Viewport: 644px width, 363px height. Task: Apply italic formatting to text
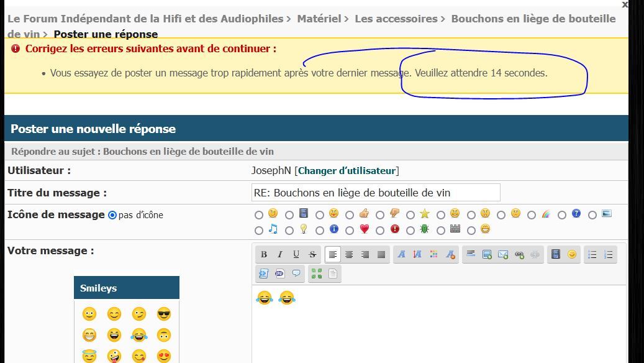[x=280, y=254]
